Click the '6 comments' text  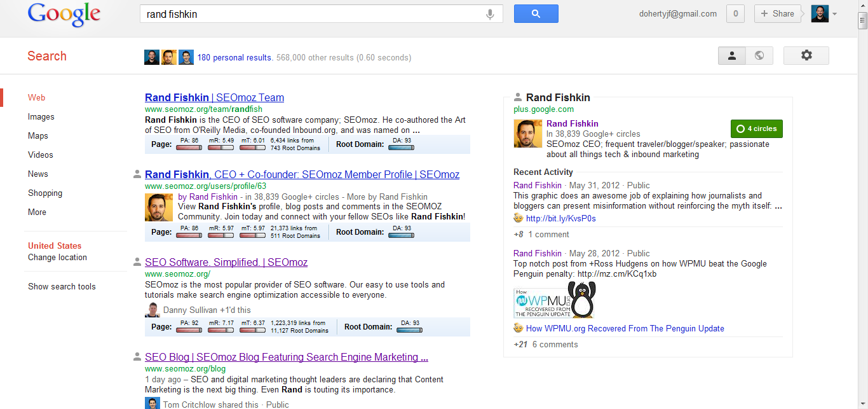coord(555,344)
